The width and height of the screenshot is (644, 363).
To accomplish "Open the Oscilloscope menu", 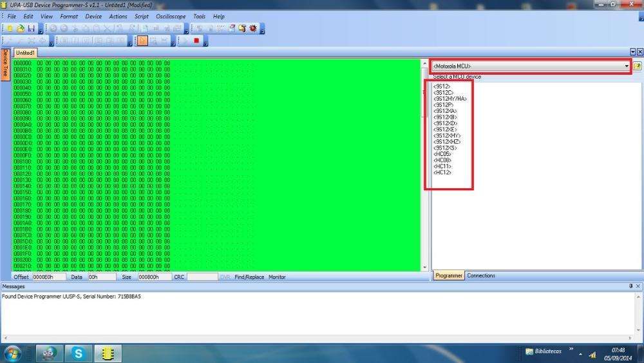I will 171,17.
